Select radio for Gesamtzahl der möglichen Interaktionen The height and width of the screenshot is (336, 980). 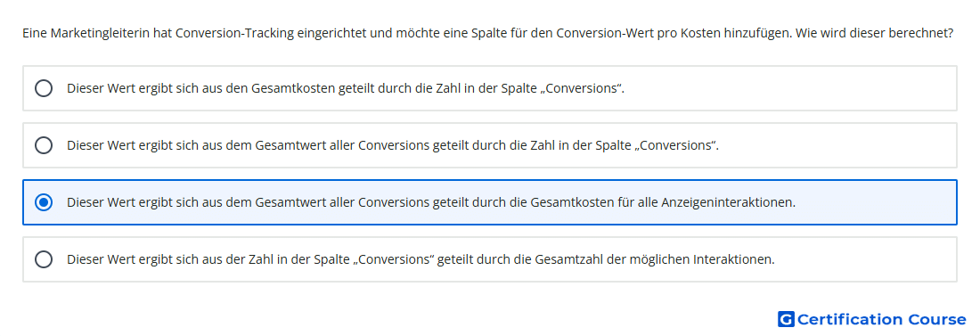point(44,259)
